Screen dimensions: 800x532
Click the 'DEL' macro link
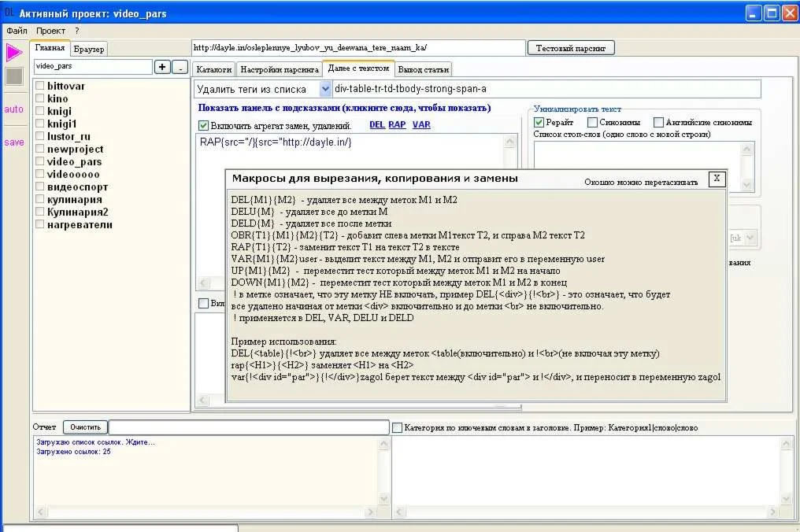click(377, 125)
